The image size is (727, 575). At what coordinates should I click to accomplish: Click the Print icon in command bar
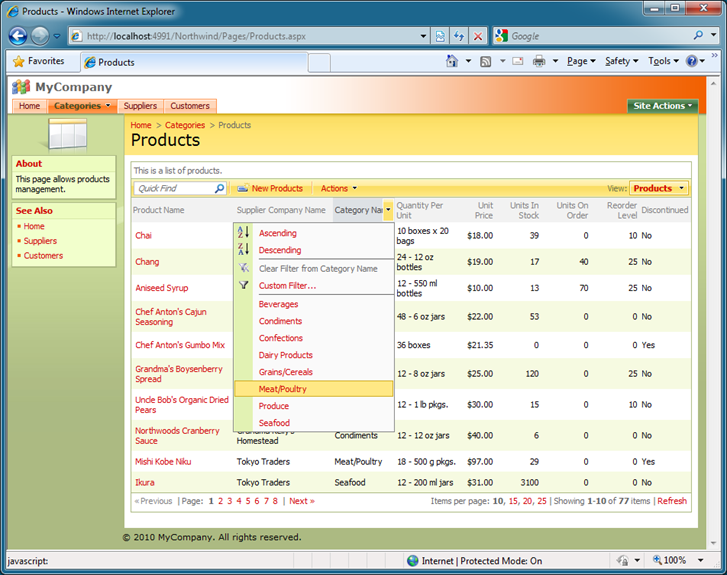coord(539,61)
